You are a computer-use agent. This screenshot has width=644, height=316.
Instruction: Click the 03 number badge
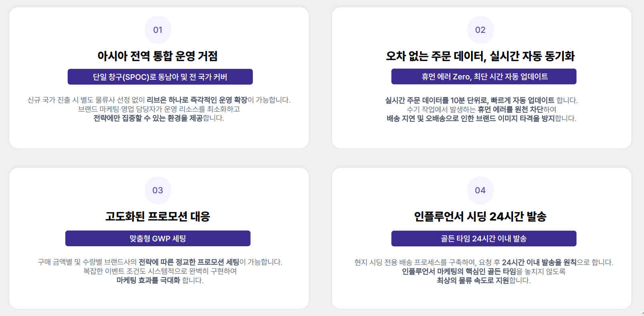[x=158, y=190]
